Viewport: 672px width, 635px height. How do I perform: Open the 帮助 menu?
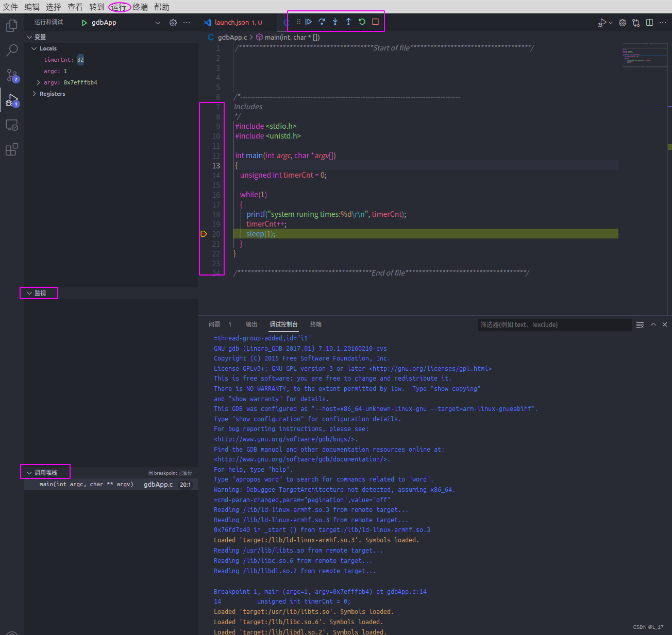pyautogui.click(x=162, y=7)
